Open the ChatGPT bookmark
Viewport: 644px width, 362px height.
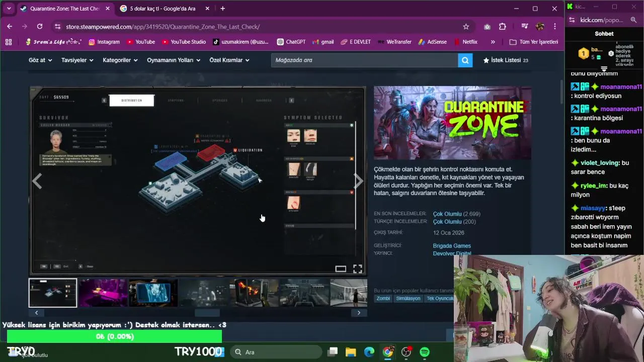coord(291,42)
